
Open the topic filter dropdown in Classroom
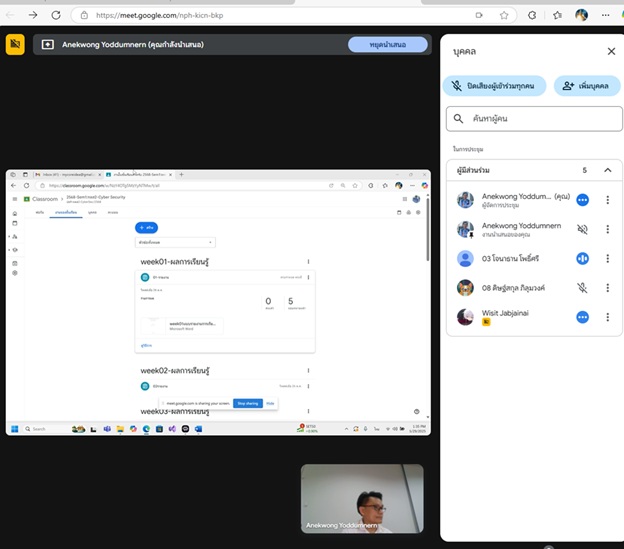point(176,242)
